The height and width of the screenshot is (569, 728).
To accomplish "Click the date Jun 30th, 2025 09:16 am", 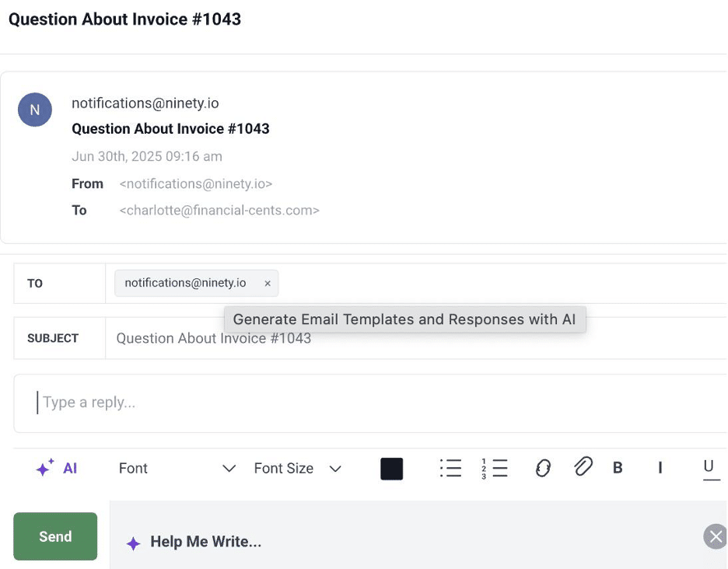I will (x=147, y=156).
